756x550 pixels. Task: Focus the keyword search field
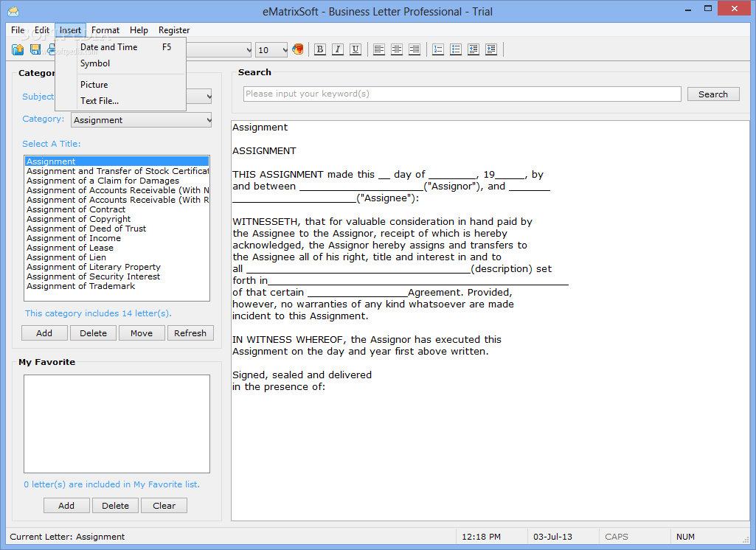click(x=462, y=94)
